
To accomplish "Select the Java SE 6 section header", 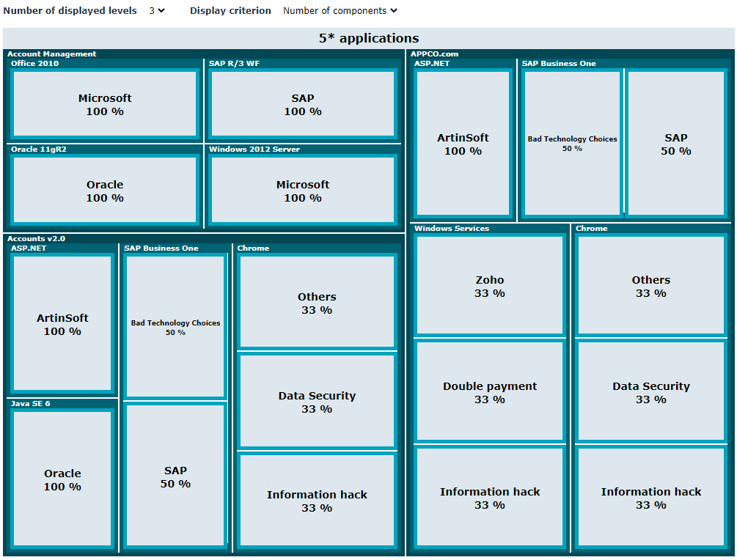I will [x=31, y=404].
